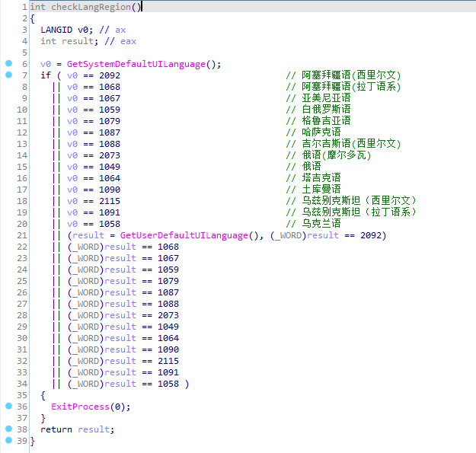The width and height of the screenshot is (476, 453).
Task: Click the value 1058 on line 34
Action: 168,384
